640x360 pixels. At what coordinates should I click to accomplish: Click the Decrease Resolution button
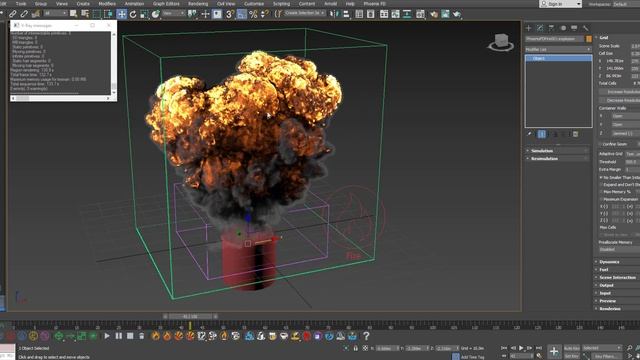621,100
